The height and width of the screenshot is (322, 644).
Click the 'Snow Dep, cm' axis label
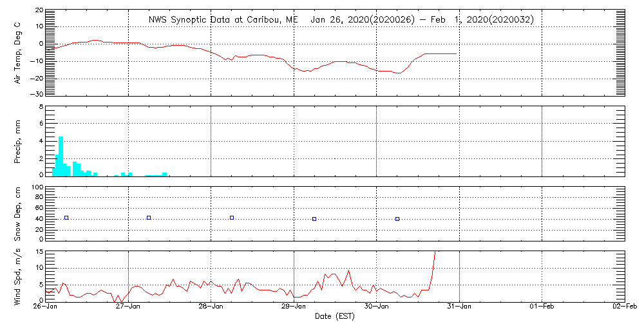point(18,214)
